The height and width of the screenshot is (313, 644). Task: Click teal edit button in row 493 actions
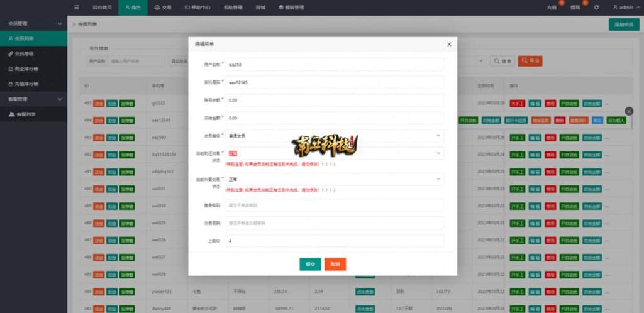[x=535, y=138]
